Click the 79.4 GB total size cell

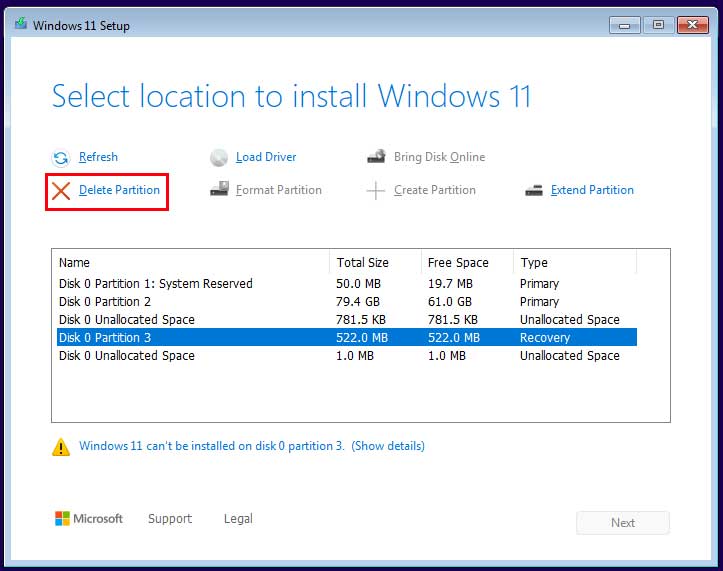(x=358, y=302)
